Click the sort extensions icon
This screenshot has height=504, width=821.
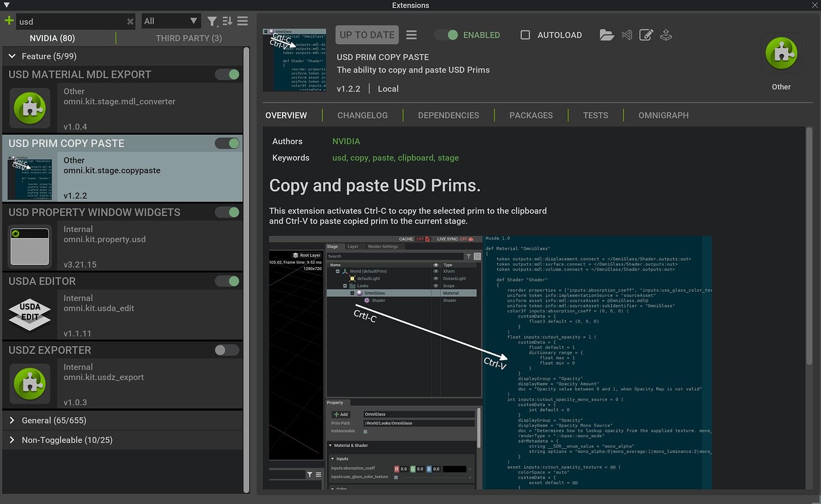227,21
